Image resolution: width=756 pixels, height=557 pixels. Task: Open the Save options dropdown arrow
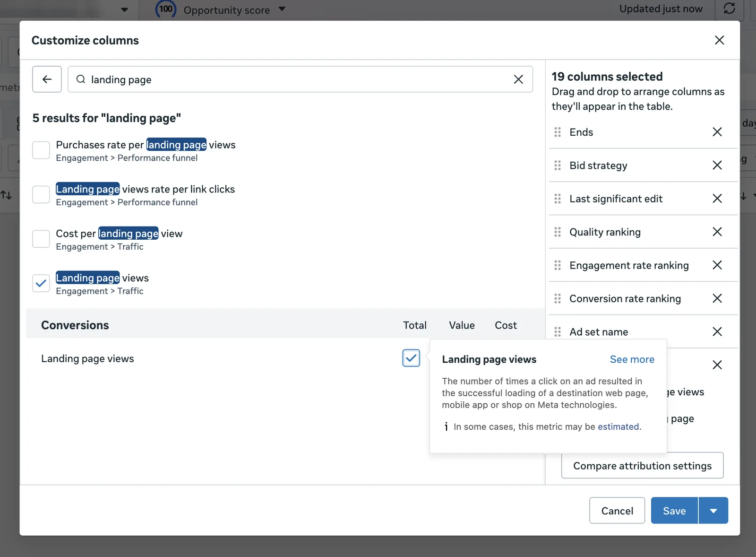pos(713,511)
